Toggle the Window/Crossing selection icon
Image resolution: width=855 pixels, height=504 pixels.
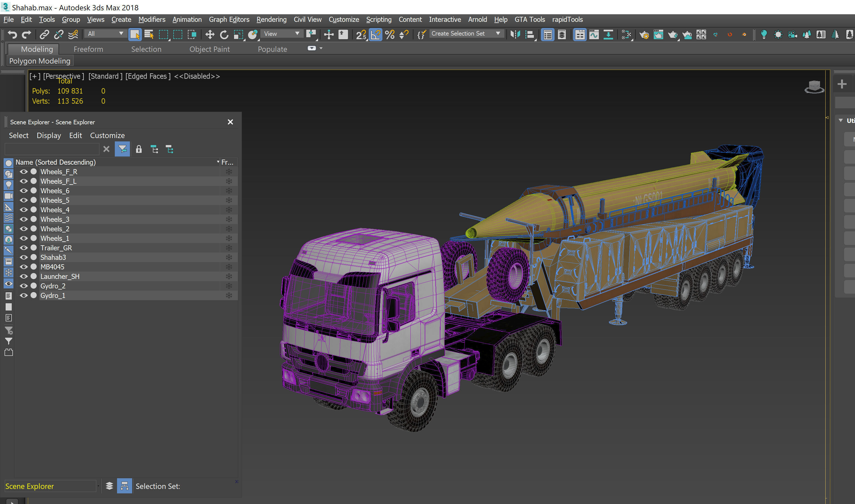pyautogui.click(x=192, y=34)
